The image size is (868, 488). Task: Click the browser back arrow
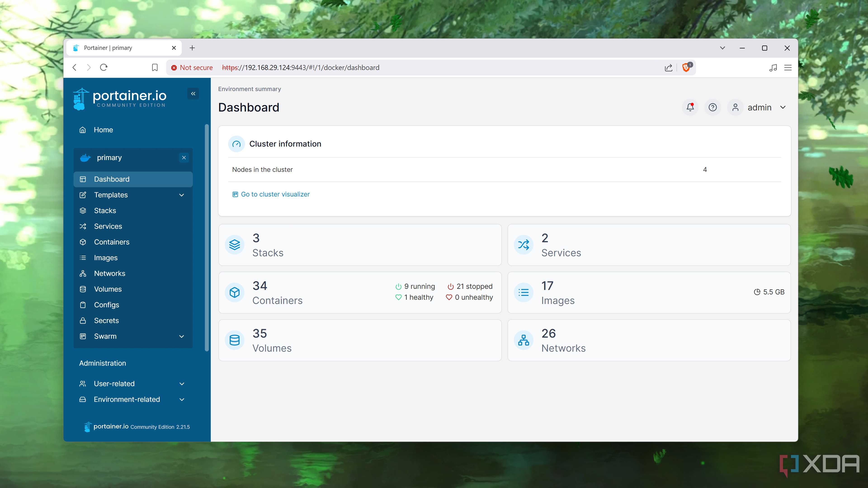[x=74, y=67]
